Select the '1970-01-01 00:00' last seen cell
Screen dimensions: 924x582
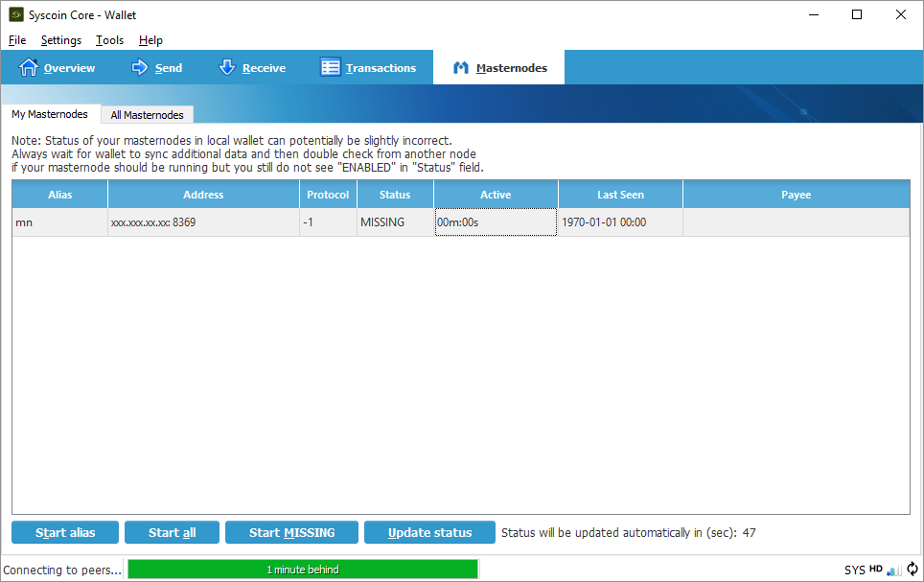click(x=620, y=222)
